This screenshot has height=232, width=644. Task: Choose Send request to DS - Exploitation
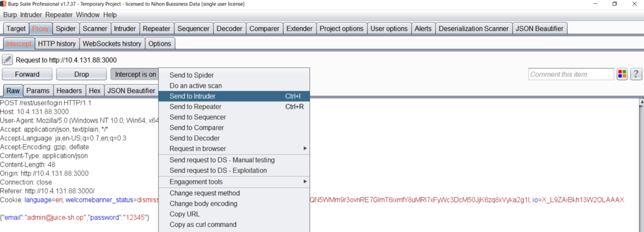pos(234,170)
